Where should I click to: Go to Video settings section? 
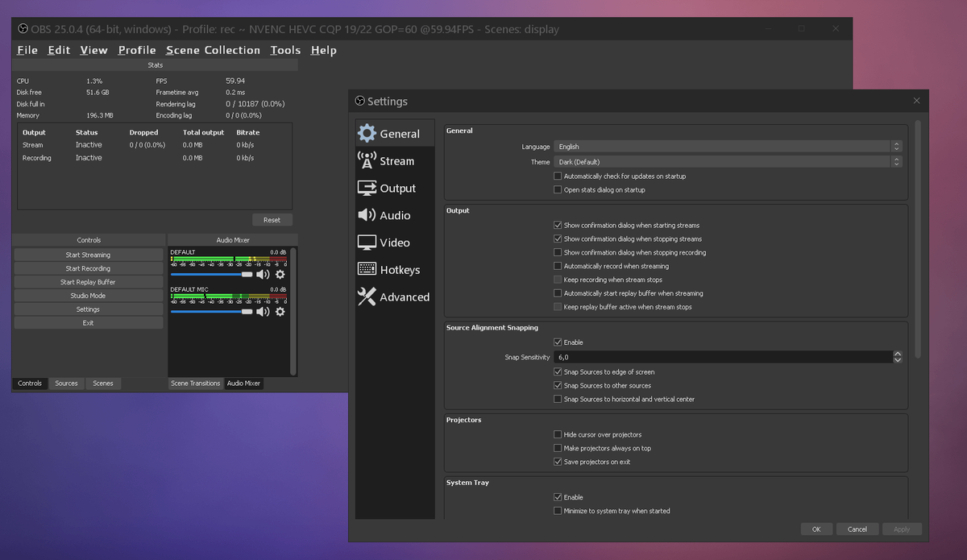(394, 243)
